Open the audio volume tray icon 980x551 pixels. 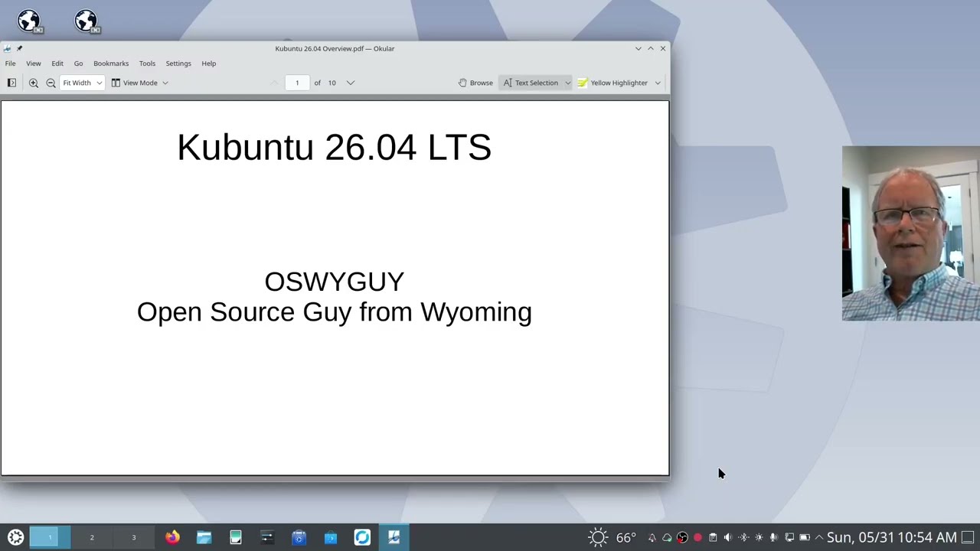pos(728,537)
